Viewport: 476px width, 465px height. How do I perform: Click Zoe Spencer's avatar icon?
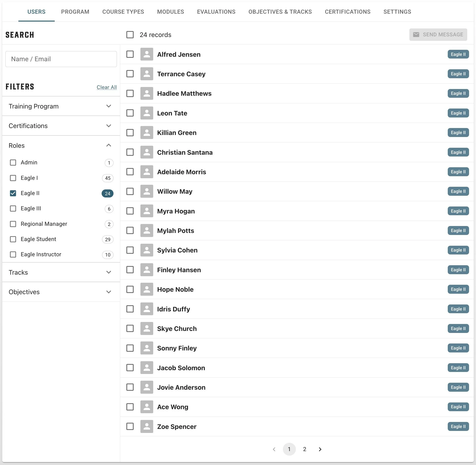point(147,426)
